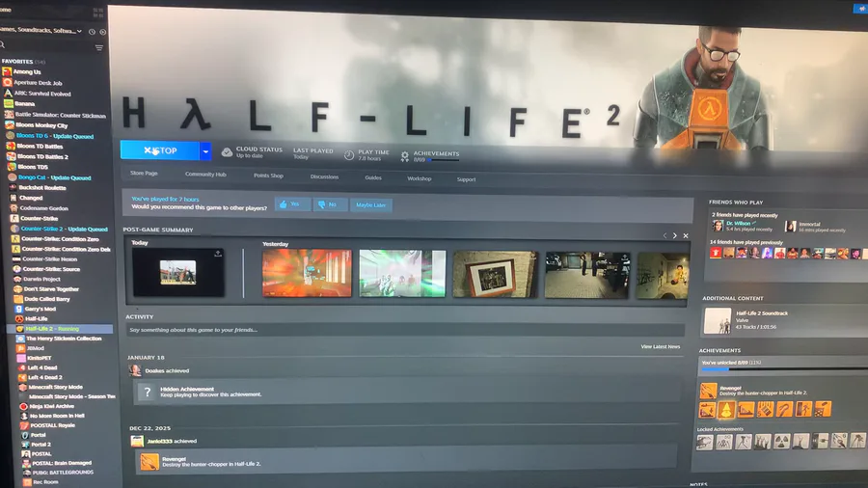The width and height of the screenshot is (868, 488).
Task: Click the achievements progress bar under header
Action: (x=443, y=160)
